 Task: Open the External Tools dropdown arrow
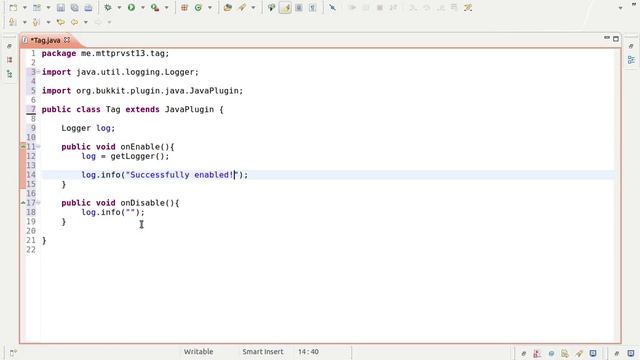pos(166,8)
